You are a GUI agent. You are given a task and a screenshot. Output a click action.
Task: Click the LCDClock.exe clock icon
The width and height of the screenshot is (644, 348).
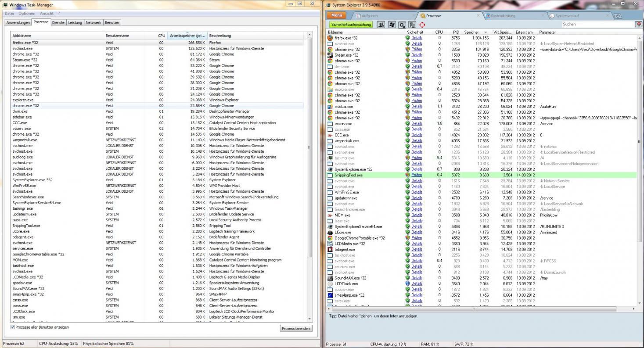(330, 283)
